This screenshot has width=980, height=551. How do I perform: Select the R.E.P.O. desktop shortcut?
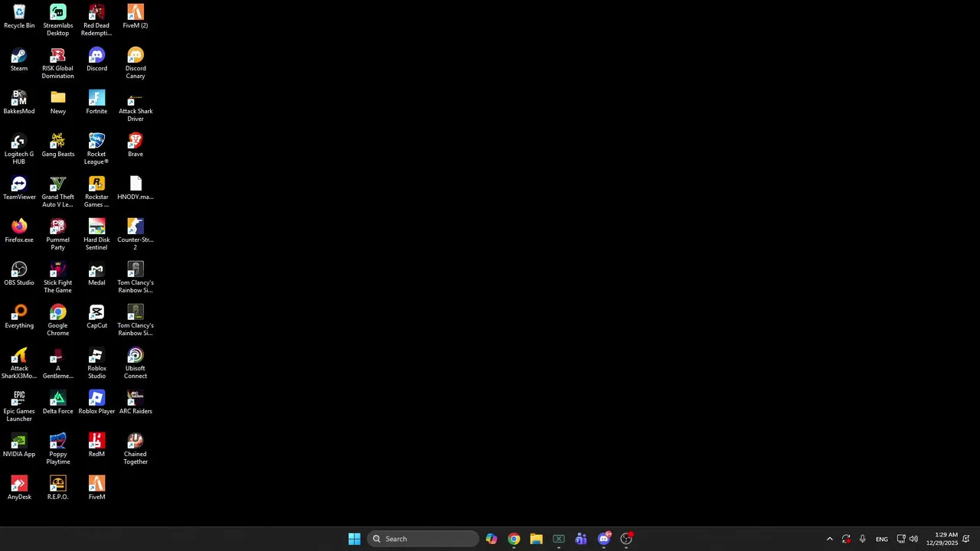tap(57, 488)
